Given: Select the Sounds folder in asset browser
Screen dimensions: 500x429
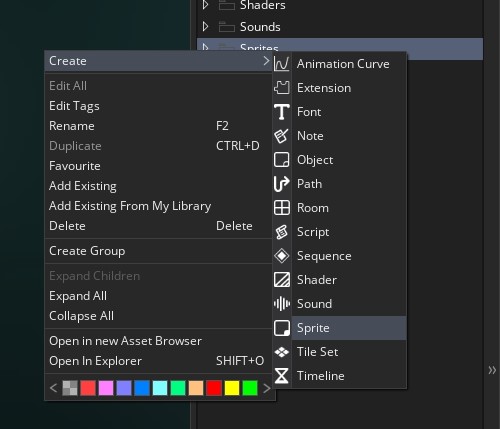Looking at the screenshot, I should (x=340, y=27).
